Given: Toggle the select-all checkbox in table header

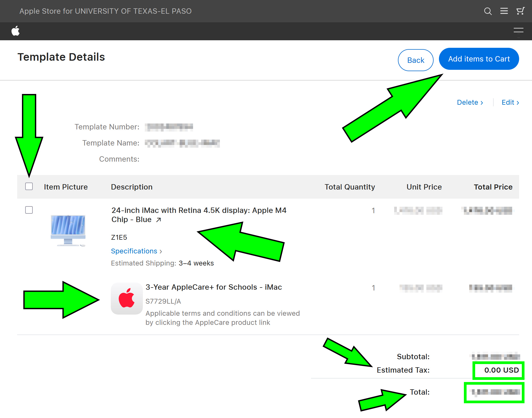Looking at the screenshot, I should (29, 186).
